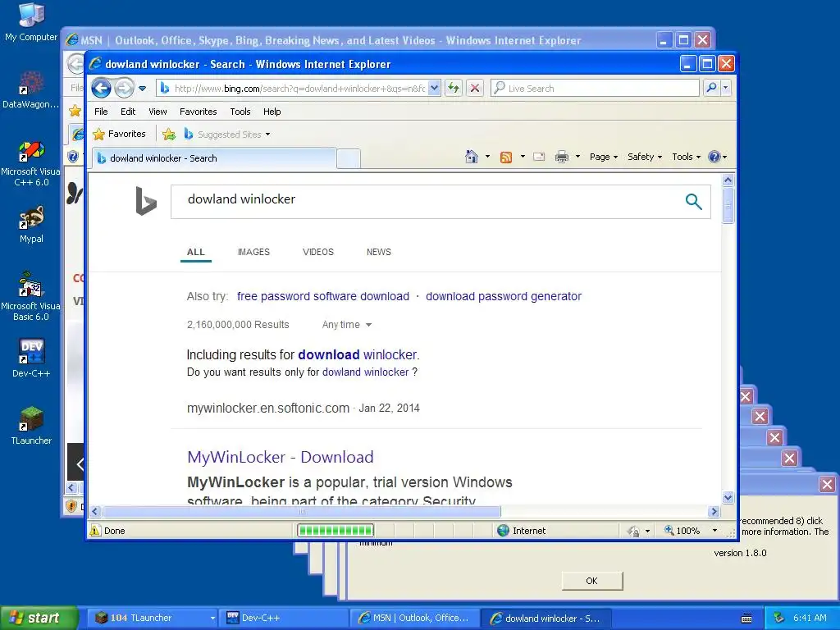
Task: Click the TLauncher taskbar group button
Action: click(152, 618)
